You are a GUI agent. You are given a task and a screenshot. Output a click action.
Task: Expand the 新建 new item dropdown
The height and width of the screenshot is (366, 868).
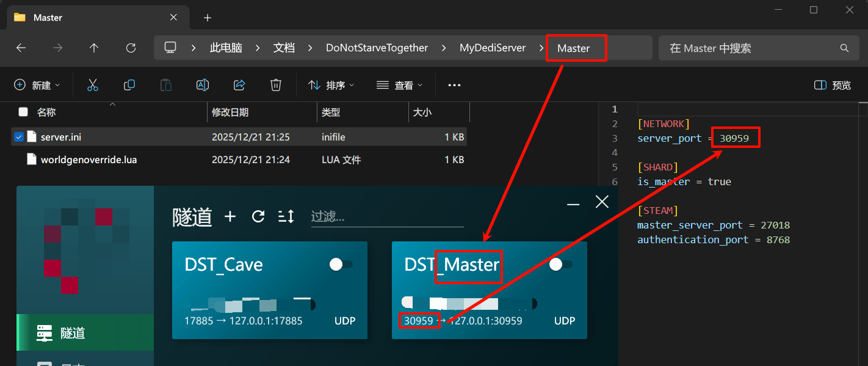click(37, 85)
